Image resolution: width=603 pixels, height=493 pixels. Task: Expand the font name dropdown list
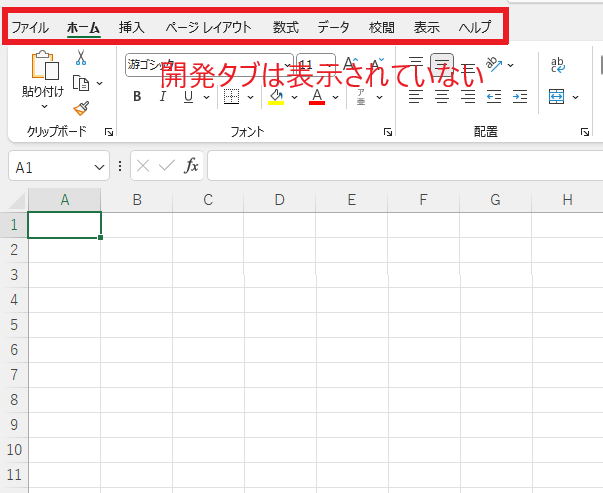coord(285,65)
